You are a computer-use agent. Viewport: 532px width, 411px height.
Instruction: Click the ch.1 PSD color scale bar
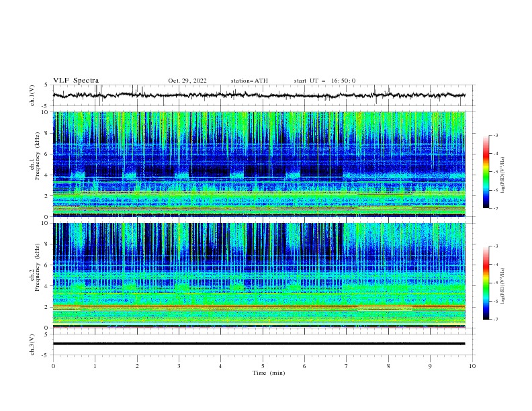486,172
